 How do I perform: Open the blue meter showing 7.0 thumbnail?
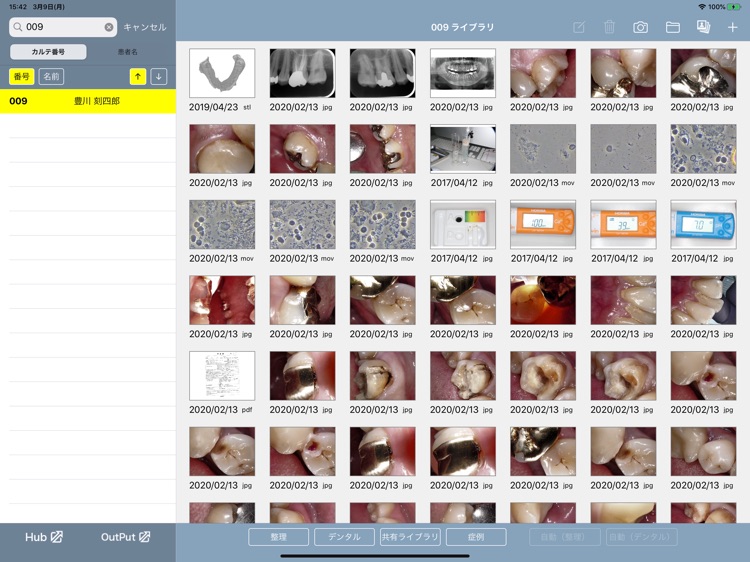point(703,224)
